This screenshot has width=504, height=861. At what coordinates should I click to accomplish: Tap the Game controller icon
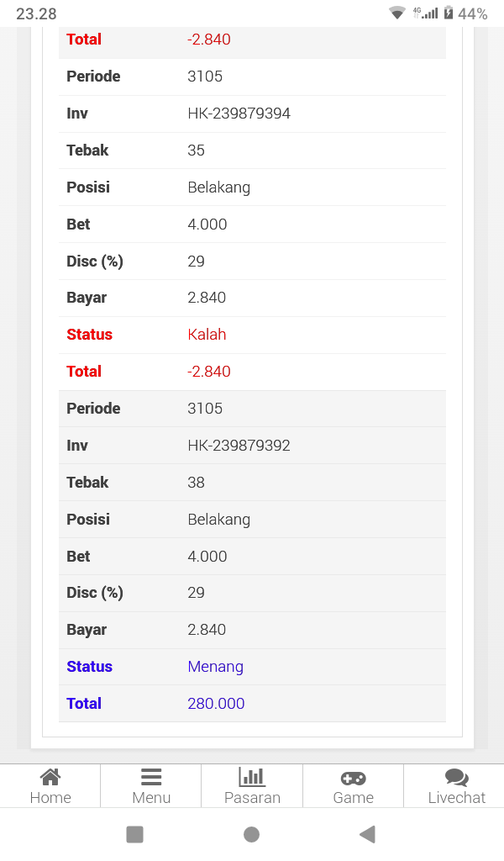pos(353,778)
